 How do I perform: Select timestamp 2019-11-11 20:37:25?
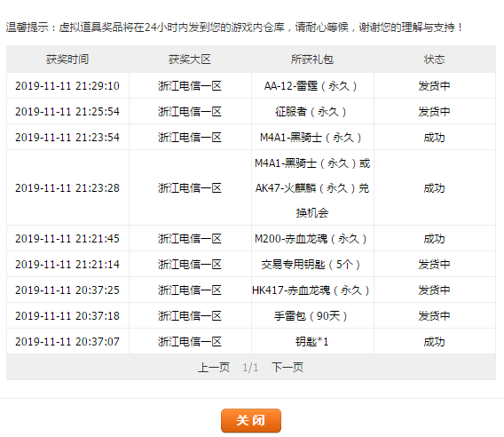pos(67,290)
